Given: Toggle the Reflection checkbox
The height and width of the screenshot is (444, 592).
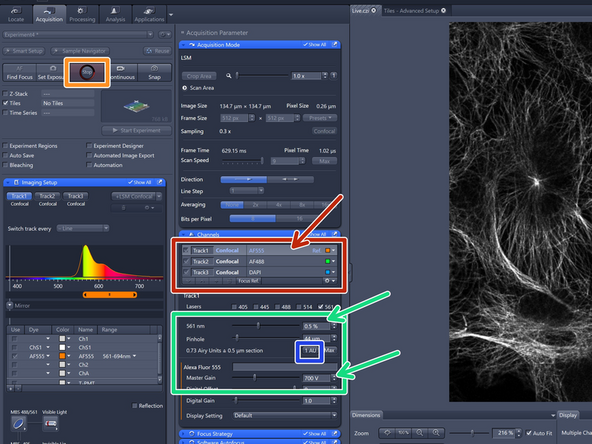Looking at the screenshot, I should click(x=134, y=406).
